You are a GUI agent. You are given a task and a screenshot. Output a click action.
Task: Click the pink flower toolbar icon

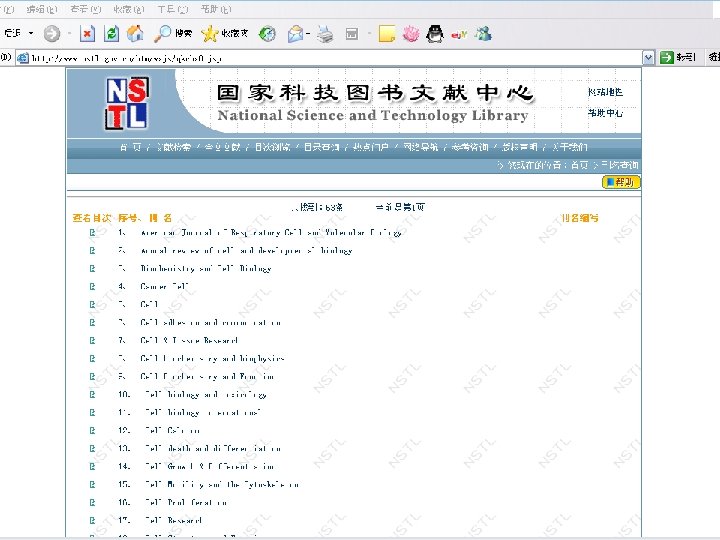(x=411, y=34)
